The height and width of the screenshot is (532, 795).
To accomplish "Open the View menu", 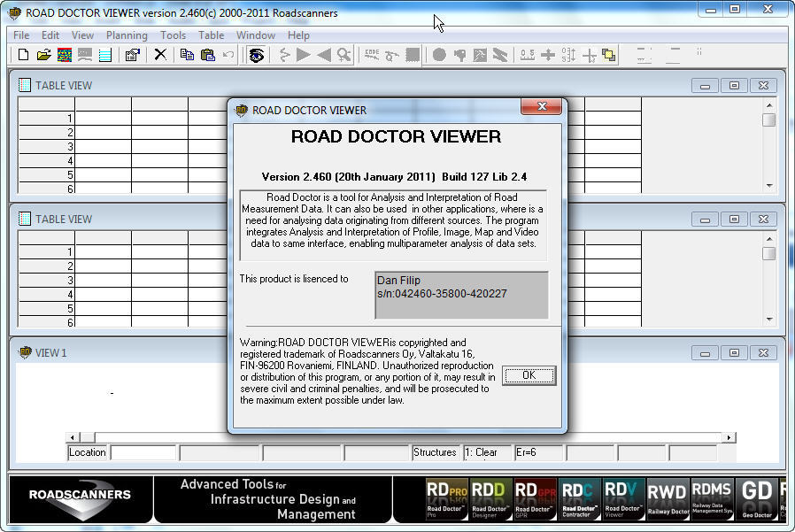I will point(82,35).
